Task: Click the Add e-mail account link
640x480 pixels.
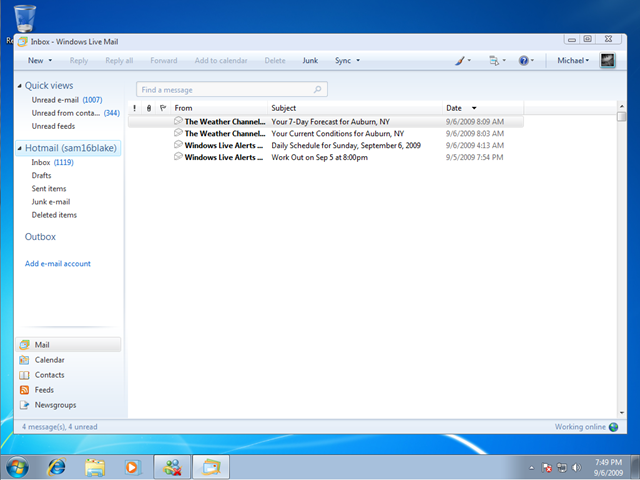Action: coord(58,264)
